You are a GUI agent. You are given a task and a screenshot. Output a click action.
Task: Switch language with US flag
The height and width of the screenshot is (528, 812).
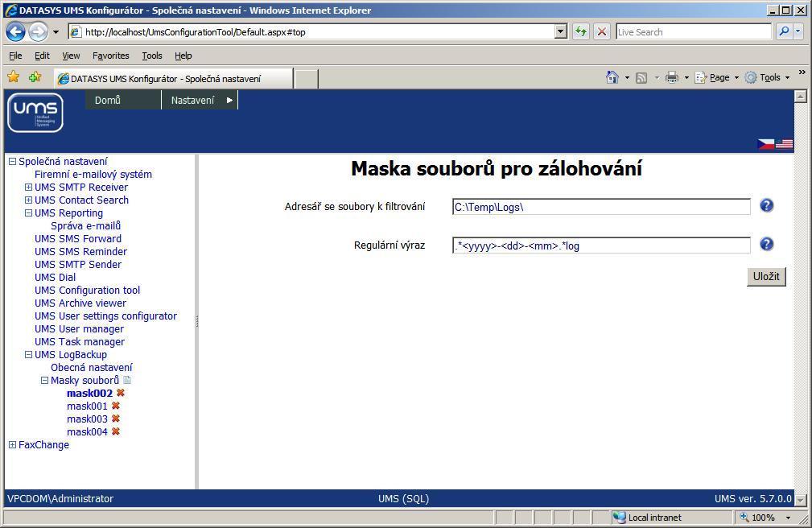784,144
